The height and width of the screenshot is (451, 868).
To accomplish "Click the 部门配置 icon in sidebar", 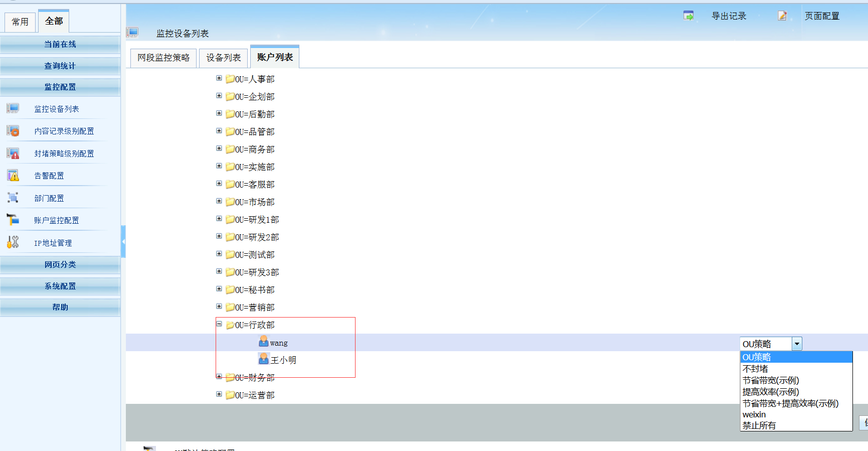I will [x=13, y=198].
